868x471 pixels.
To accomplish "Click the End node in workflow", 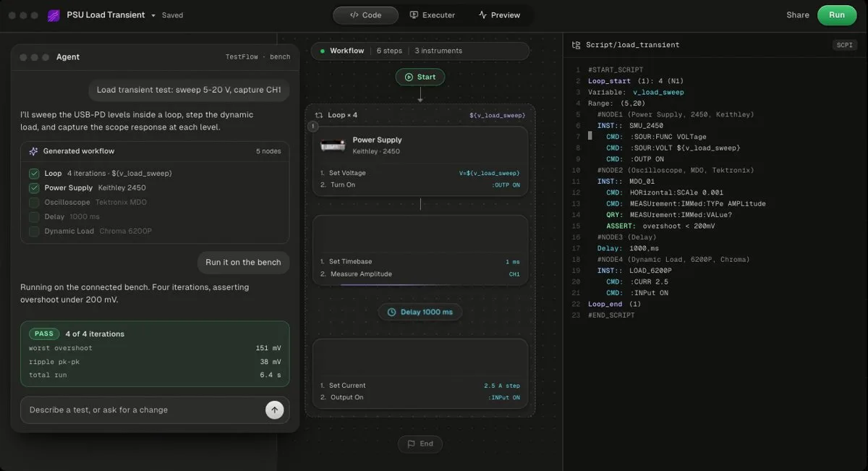I will (420, 444).
